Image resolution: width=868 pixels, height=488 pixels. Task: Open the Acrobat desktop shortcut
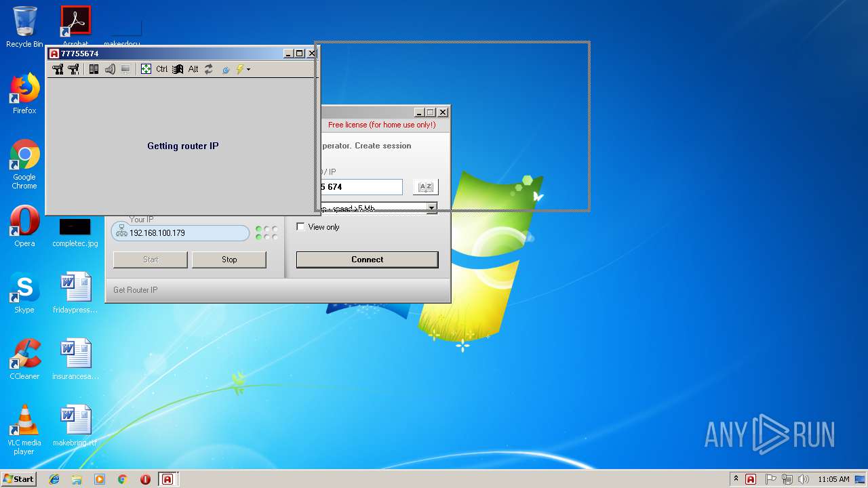click(75, 26)
